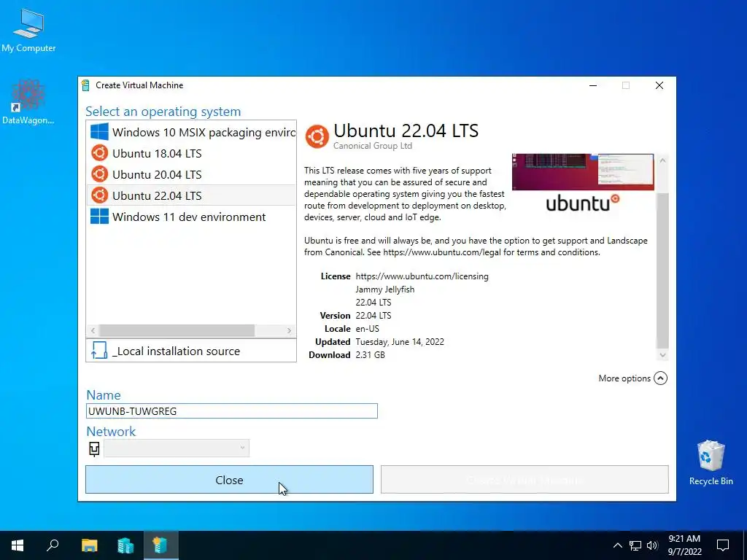
Task: Click Ubuntu icon next to Ubuntu 22.04 LTS row
Action: click(x=99, y=195)
